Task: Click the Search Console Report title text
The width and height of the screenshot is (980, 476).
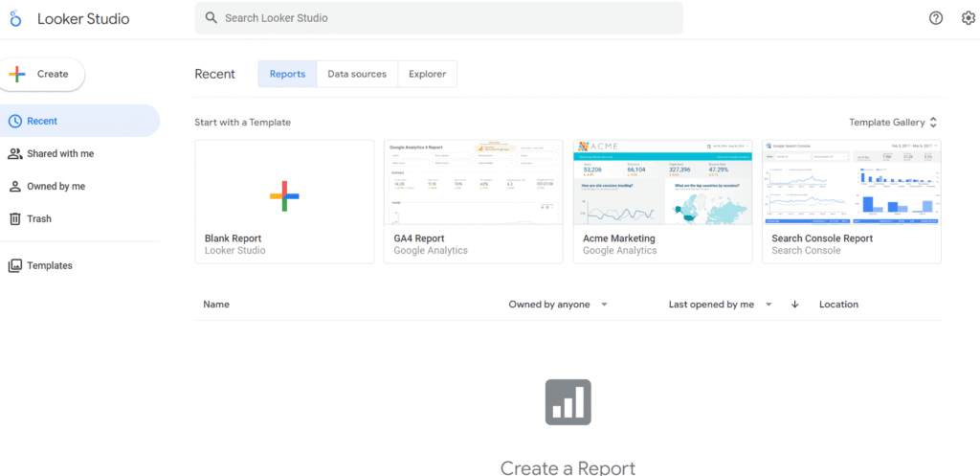Action: [822, 238]
